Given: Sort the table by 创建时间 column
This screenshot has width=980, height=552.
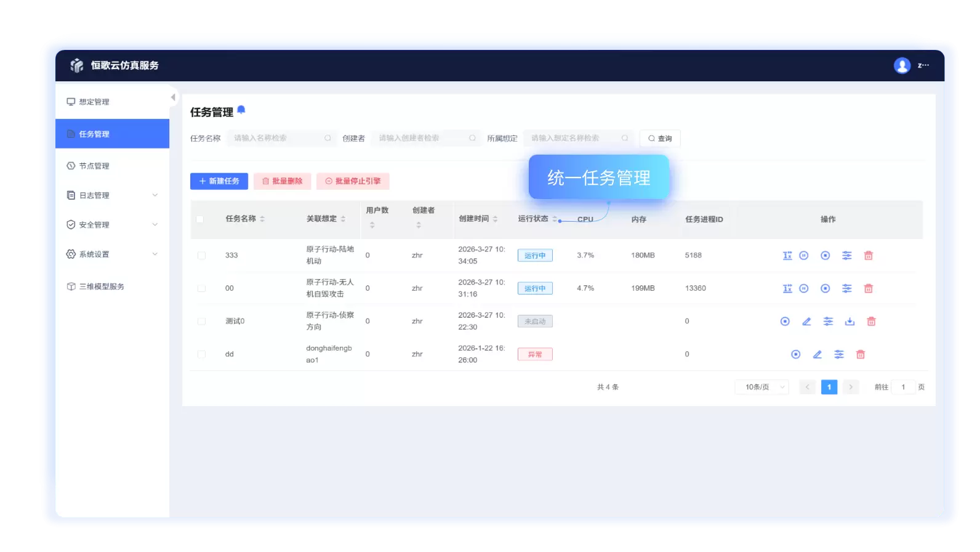Looking at the screenshot, I should click(495, 219).
